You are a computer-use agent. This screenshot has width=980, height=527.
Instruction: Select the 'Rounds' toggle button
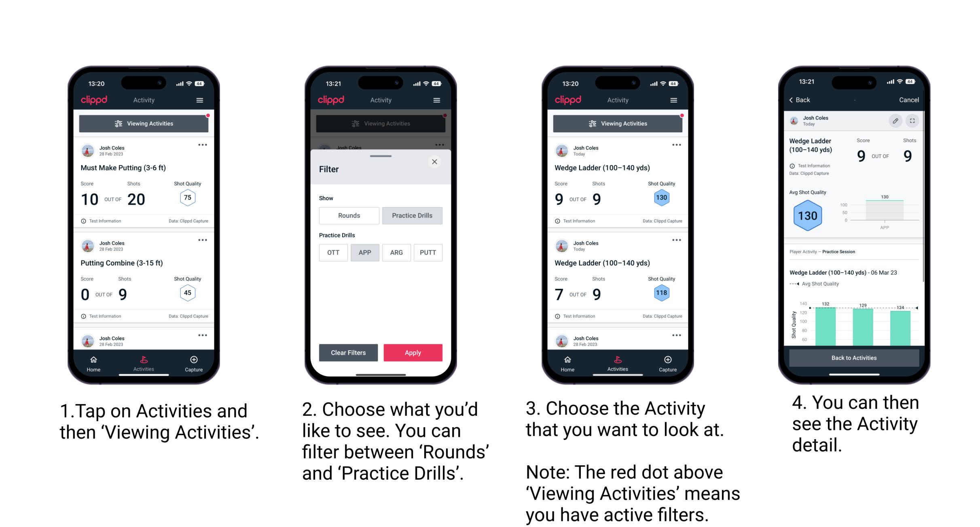click(x=347, y=216)
